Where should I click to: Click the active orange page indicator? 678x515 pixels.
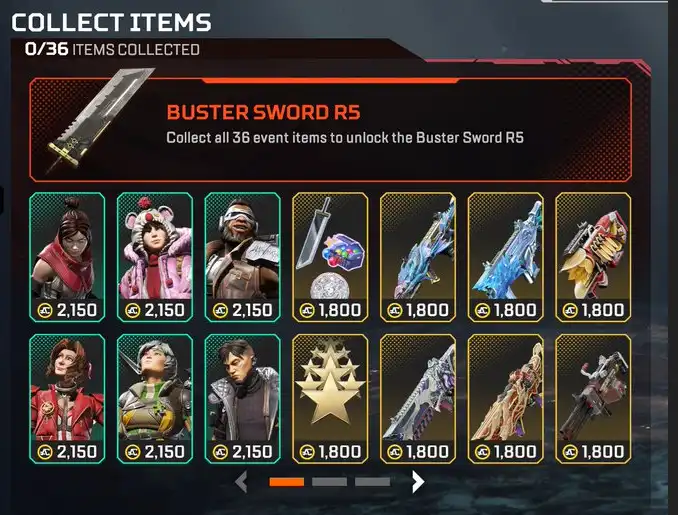point(286,482)
